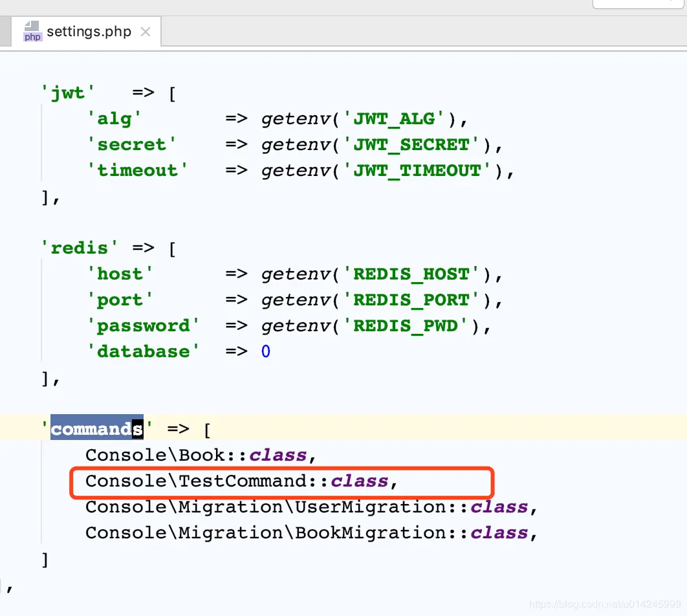Click the Console\TestCommand::class line

click(x=241, y=481)
